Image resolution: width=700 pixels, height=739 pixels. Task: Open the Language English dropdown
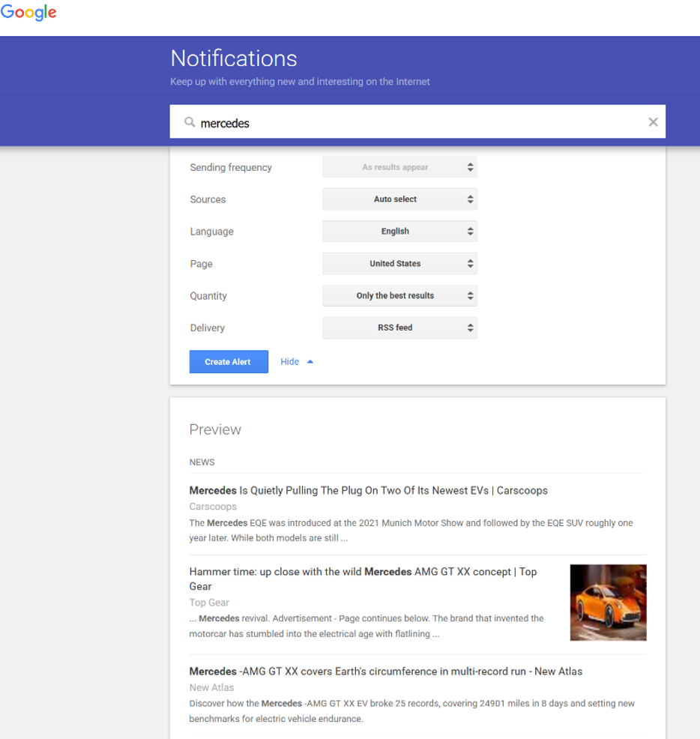point(399,232)
